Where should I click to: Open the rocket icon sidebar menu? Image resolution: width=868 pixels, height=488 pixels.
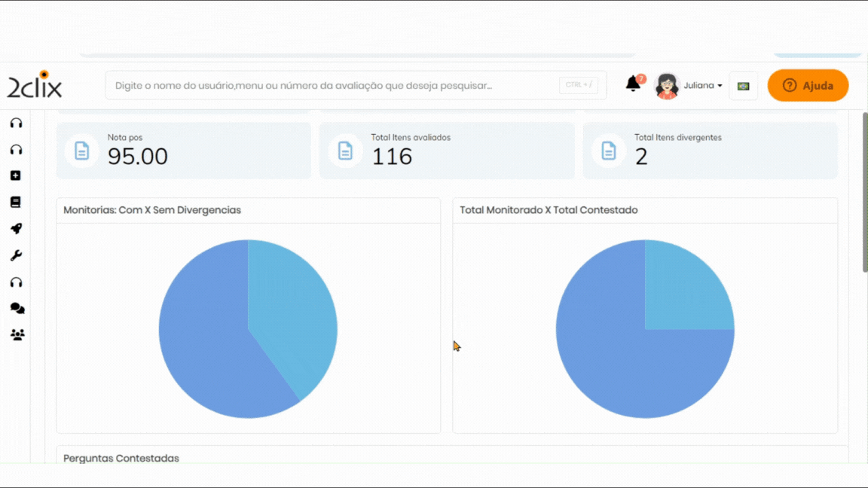pos(15,229)
